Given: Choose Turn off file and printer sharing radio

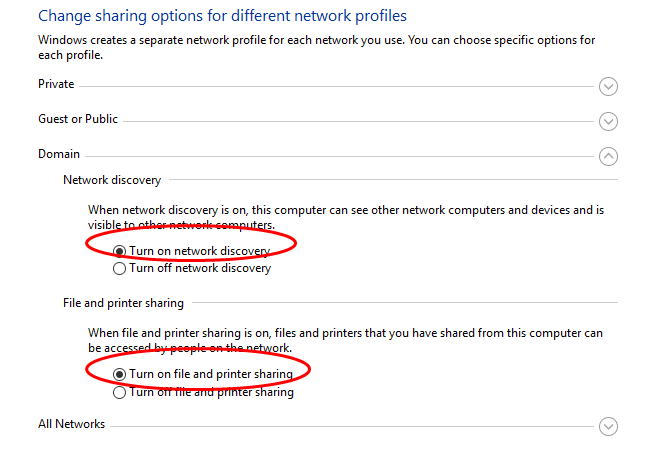Looking at the screenshot, I should [120, 392].
